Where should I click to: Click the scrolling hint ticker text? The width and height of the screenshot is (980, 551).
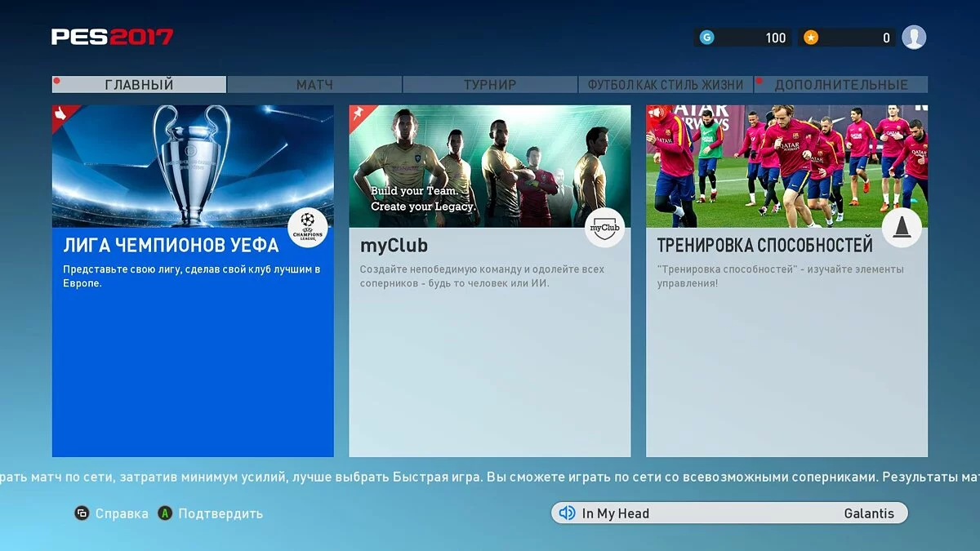click(x=490, y=478)
